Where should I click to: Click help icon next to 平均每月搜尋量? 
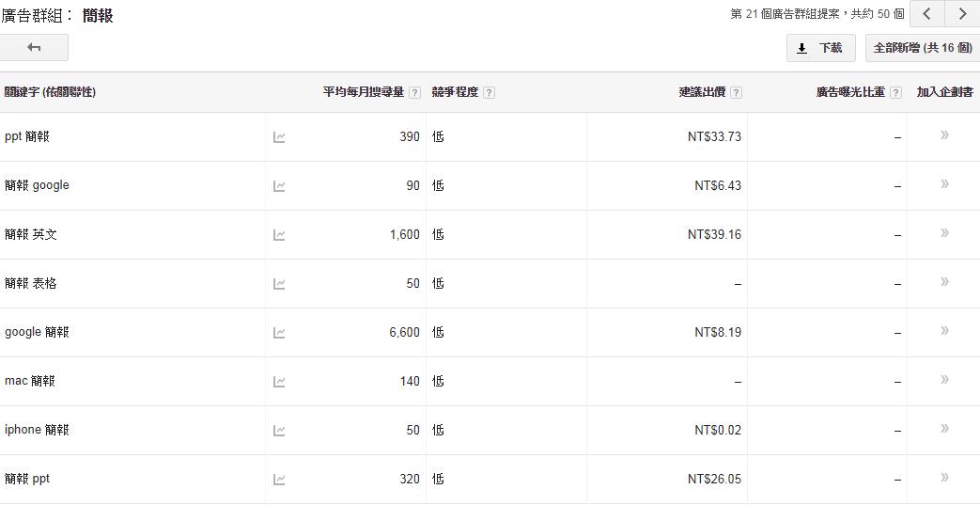414,92
